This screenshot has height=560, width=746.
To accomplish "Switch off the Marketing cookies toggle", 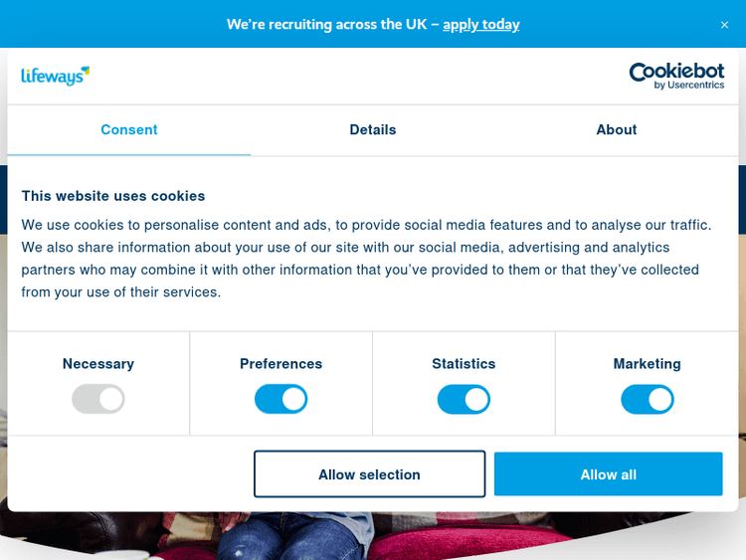I will (648, 400).
